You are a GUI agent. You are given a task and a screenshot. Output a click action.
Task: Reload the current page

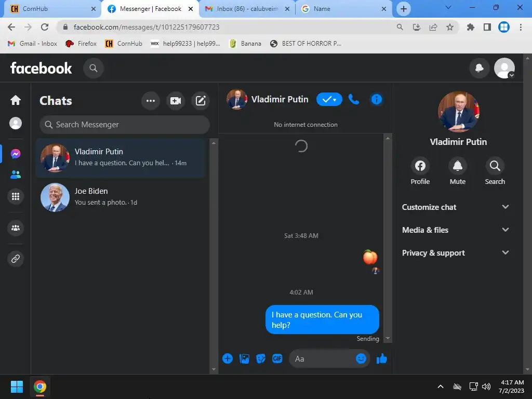45,27
